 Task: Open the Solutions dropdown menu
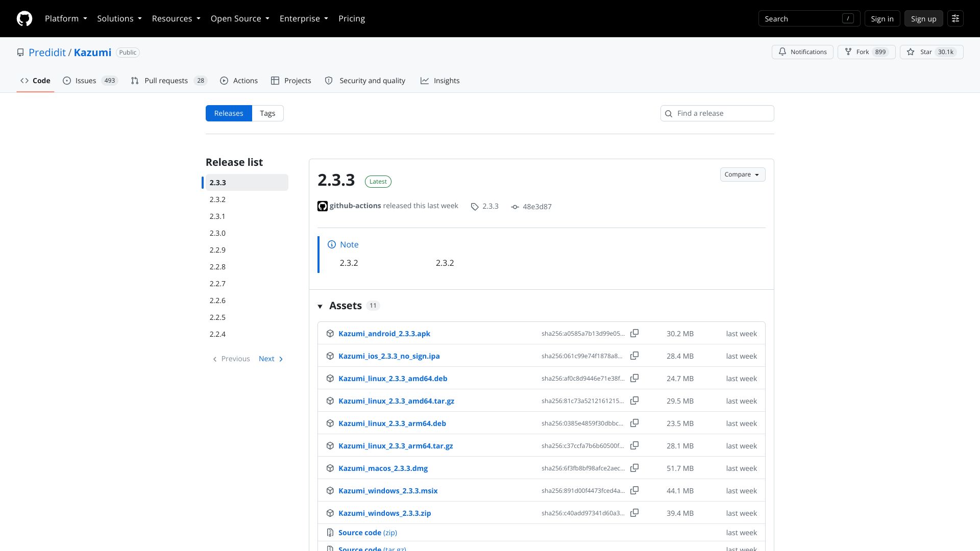[119, 18]
